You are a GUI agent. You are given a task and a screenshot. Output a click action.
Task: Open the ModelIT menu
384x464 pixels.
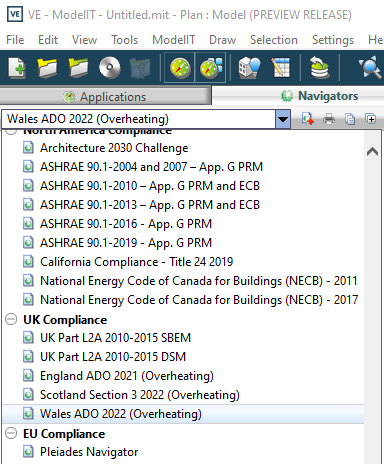173,40
